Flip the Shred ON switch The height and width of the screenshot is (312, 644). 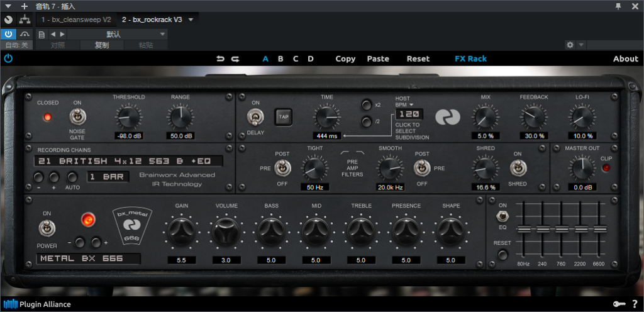518,168
